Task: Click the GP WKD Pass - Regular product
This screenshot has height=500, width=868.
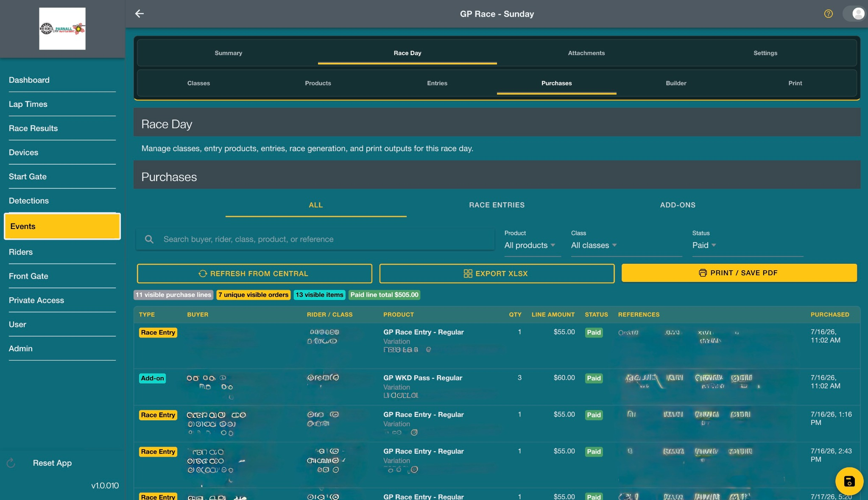Action: point(422,378)
